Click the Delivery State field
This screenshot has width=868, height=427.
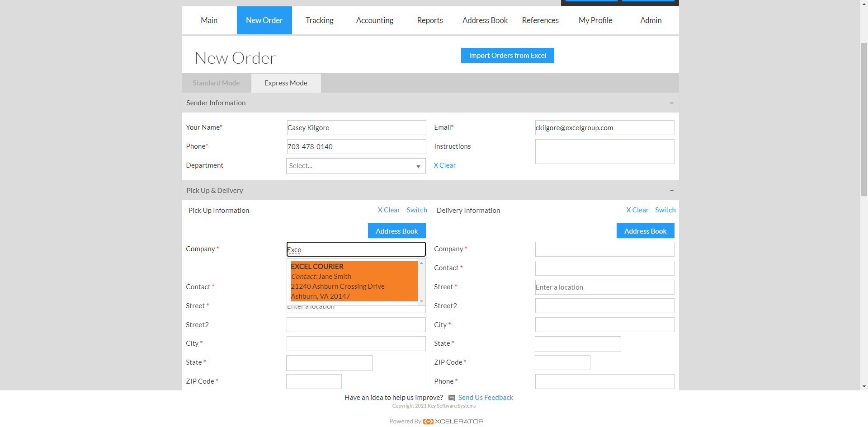[x=578, y=344]
